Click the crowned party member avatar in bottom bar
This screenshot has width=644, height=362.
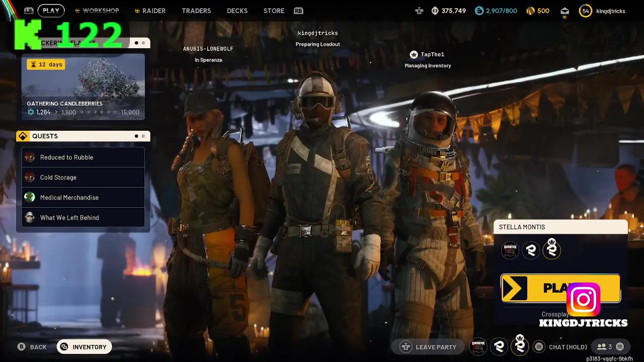coord(520,346)
